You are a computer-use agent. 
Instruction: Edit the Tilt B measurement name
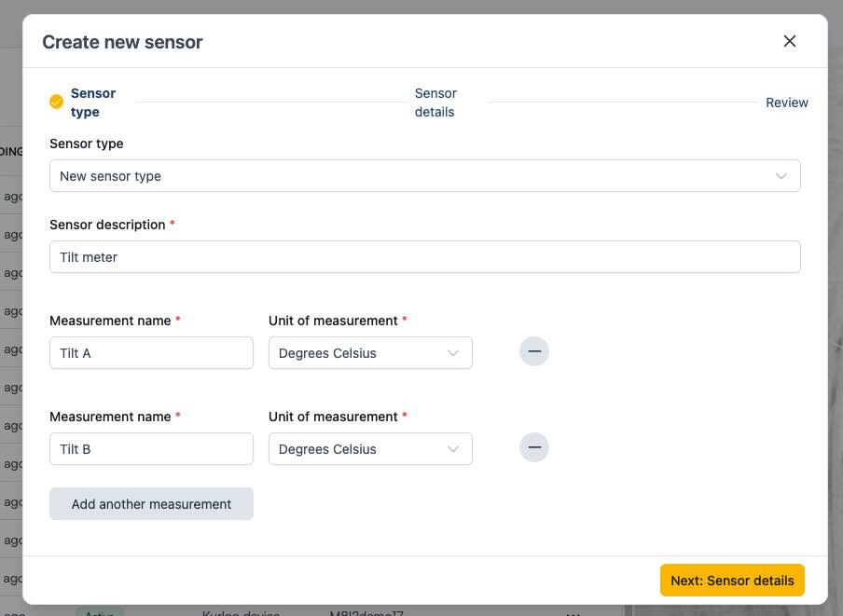click(x=151, y=448)
